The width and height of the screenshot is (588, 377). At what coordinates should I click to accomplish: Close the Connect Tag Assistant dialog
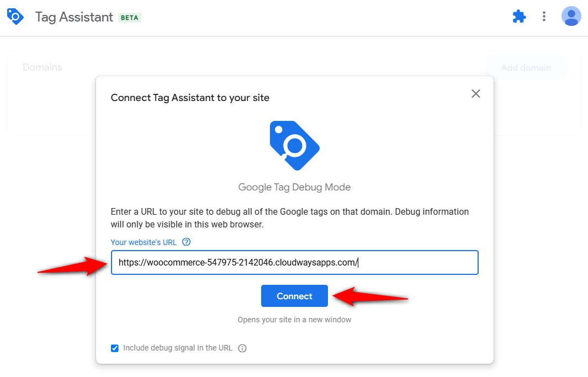[476, 94]
